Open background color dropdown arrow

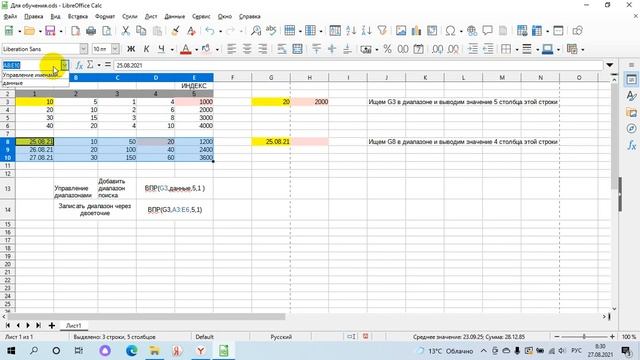[217, 49]
